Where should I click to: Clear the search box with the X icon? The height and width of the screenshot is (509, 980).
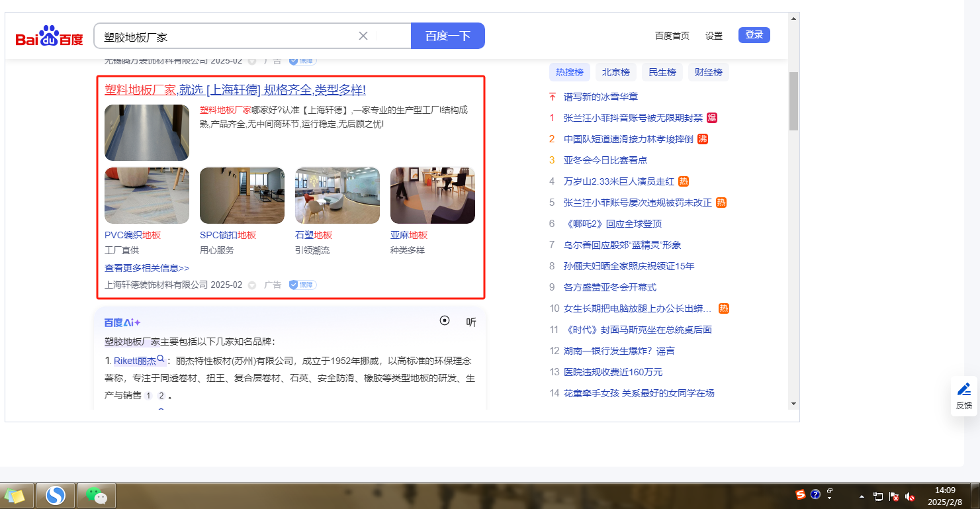tap(363, 36)
